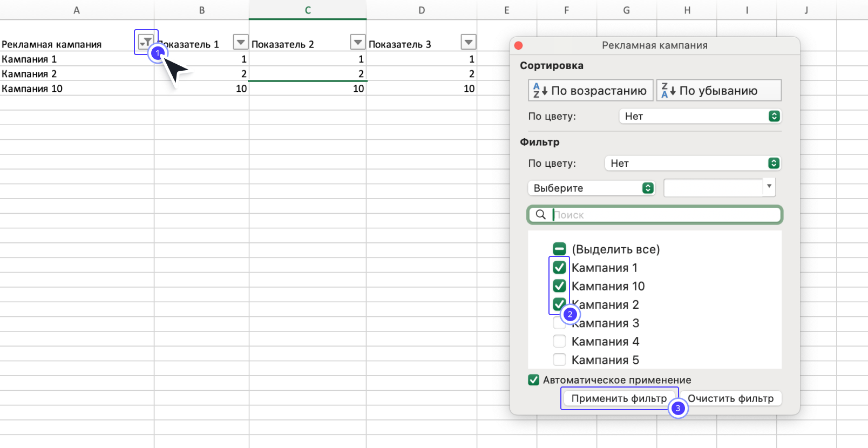Screen dimensions: 868x448
Task: Open the Показатель 3 filter dropdown
Action: 469,42
